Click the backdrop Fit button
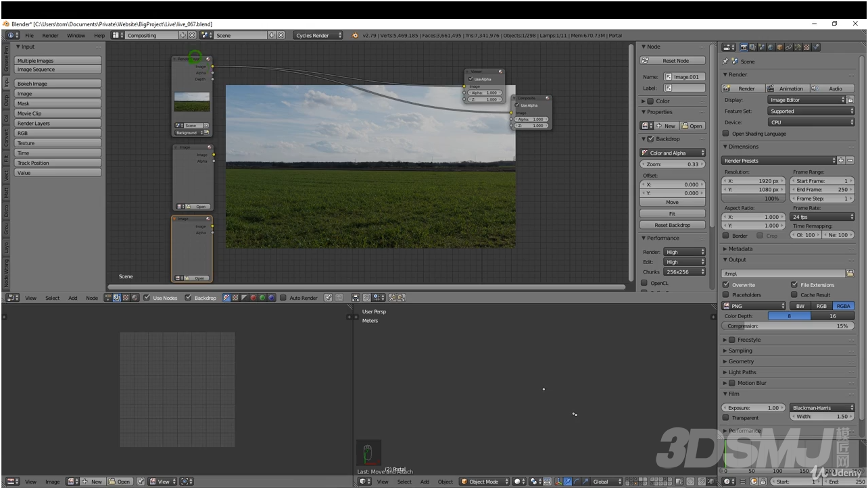 coord(672,213)
